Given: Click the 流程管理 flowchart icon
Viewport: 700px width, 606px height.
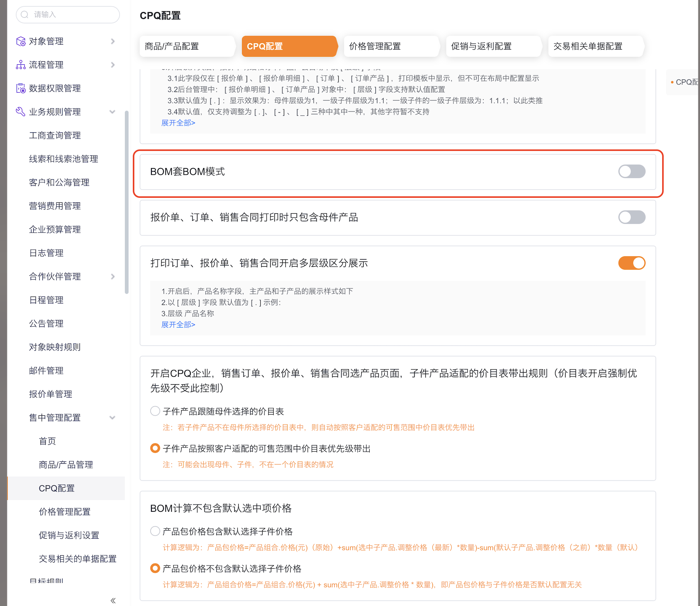Looking at the screenshot, I should tap(20, 65).
